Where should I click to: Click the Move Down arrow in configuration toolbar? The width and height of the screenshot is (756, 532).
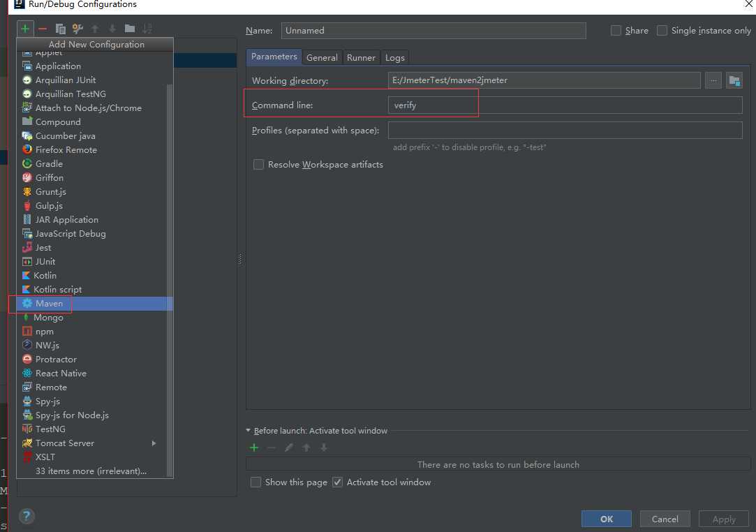click(112, 29)
